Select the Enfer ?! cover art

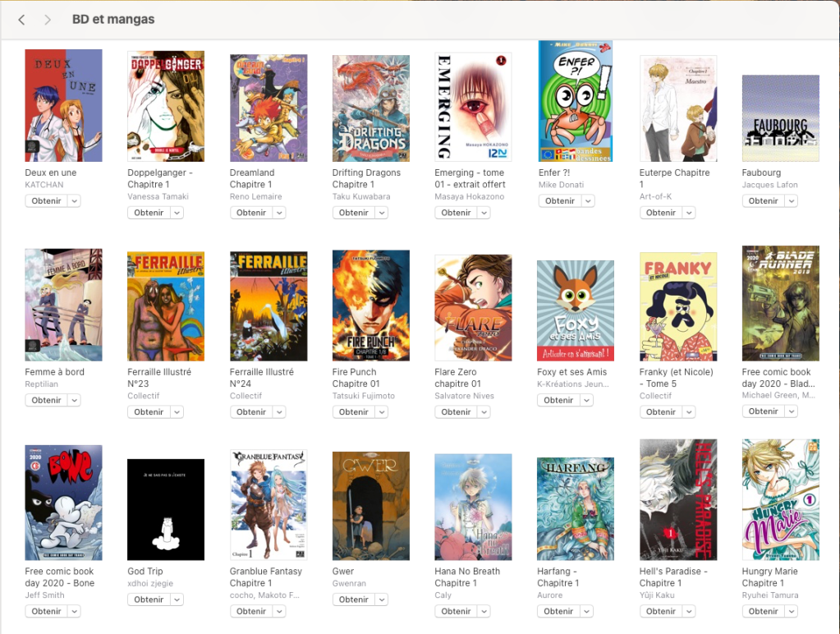576,101
